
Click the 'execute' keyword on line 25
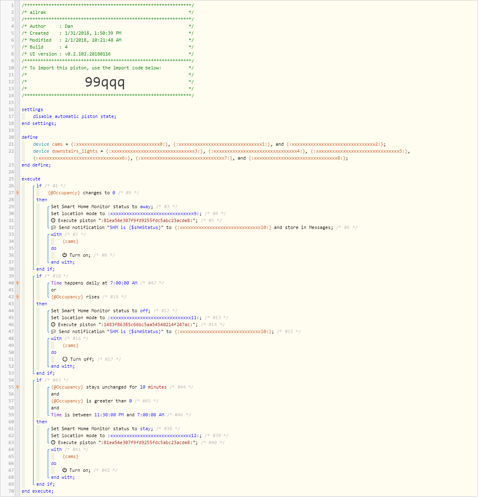point(31,179)
